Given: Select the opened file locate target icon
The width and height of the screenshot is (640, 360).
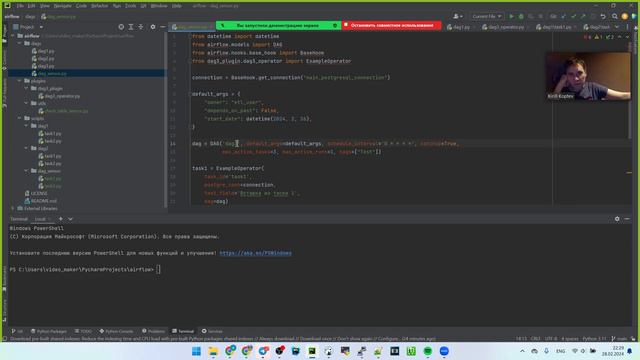Looking at the screenshot, I should 121,27.
